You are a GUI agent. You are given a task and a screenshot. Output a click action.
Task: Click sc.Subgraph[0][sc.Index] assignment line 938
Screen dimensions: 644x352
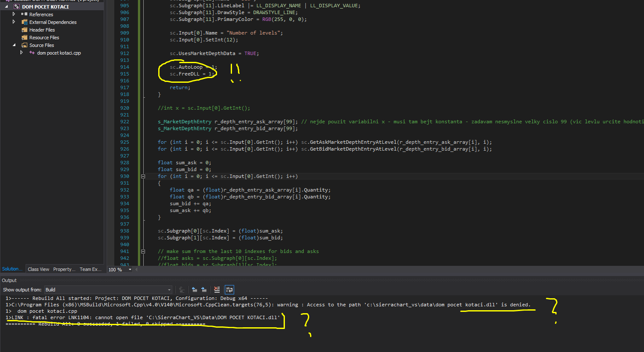(x=220, y=231)
